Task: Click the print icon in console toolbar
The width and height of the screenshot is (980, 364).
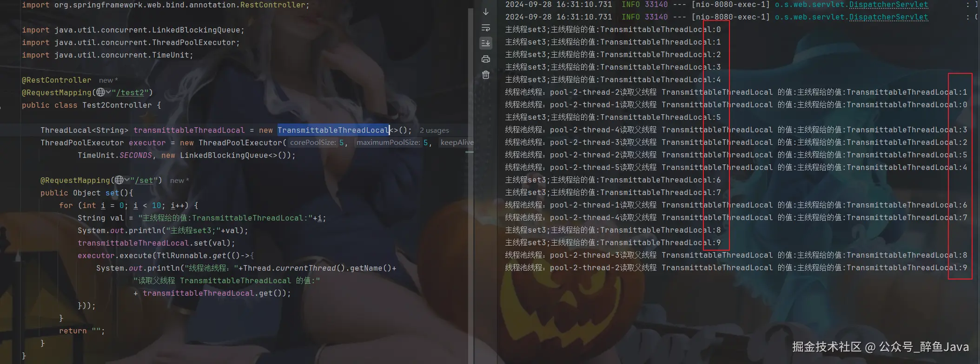Action: 485,59
